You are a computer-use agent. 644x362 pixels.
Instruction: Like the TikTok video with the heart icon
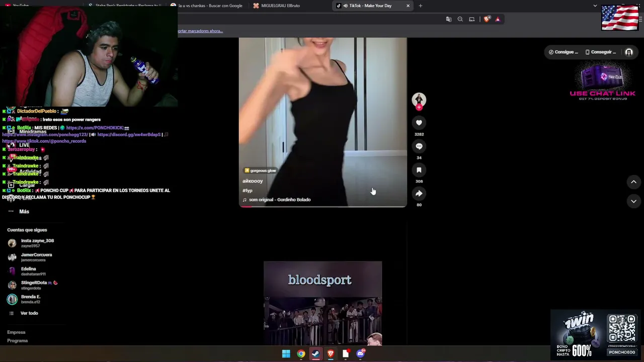pyautogui.click(x=419, y=123)
